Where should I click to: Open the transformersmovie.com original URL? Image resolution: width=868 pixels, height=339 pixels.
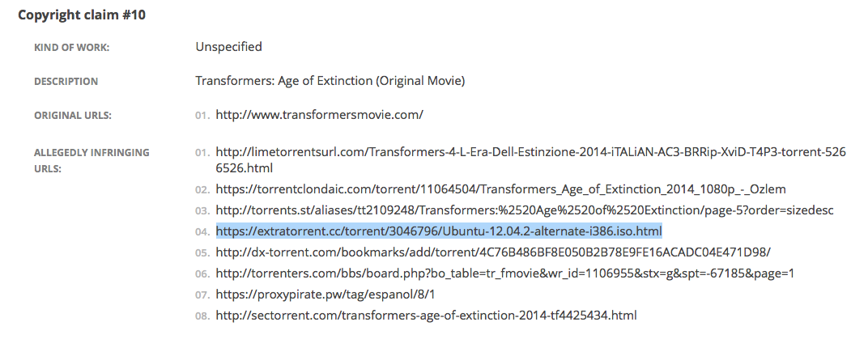click(319, 115)
